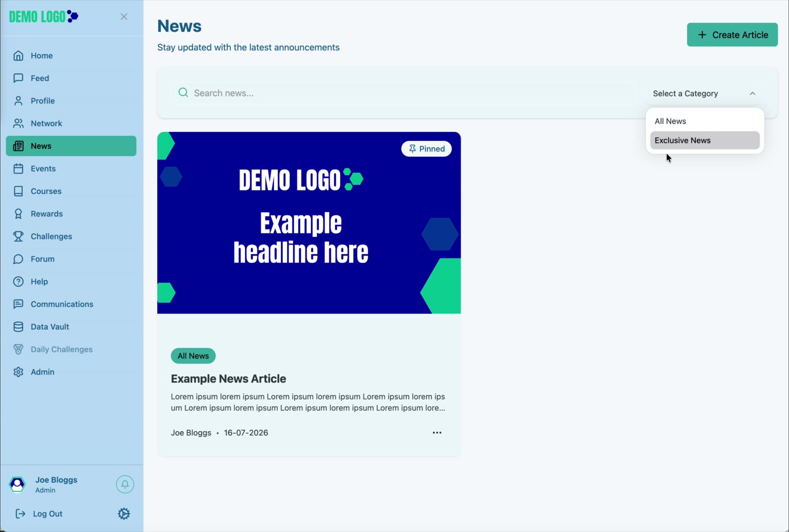Click the Forum chat bubble icon
789x532 pixels.
pyautogui.click(x=19, y=259)
